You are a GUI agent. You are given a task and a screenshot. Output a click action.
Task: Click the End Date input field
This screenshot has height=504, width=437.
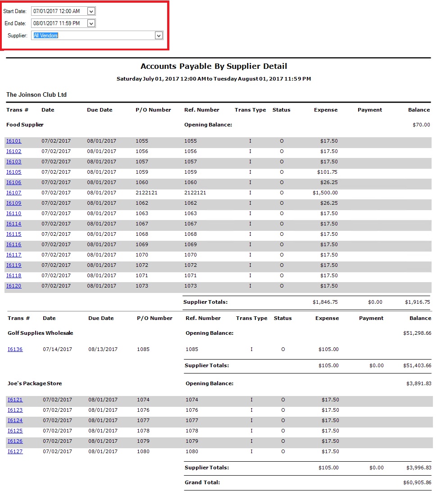coord(59,23)
